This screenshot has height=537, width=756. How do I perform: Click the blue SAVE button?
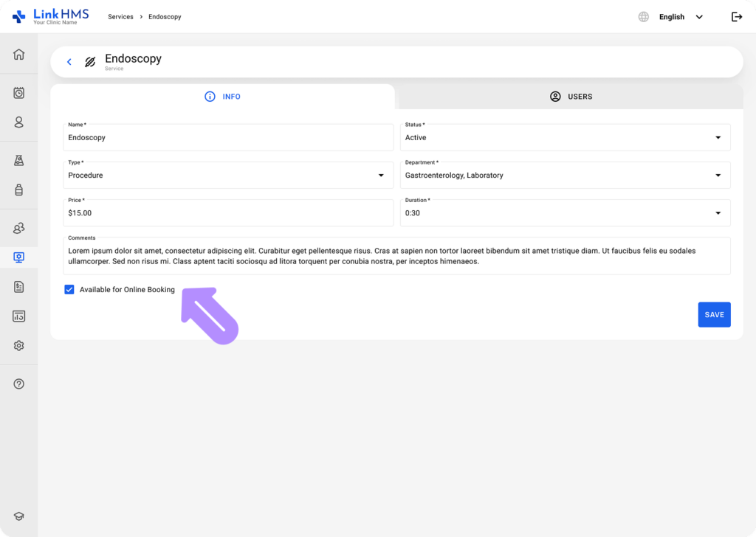714,314
